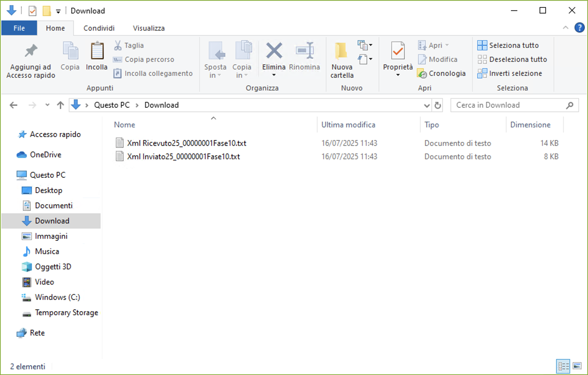The width and height of the screenshot is (588, 375).
Task: Select Xml Inviato25_00000001Fase10.txt file
Action: point(183,157)
